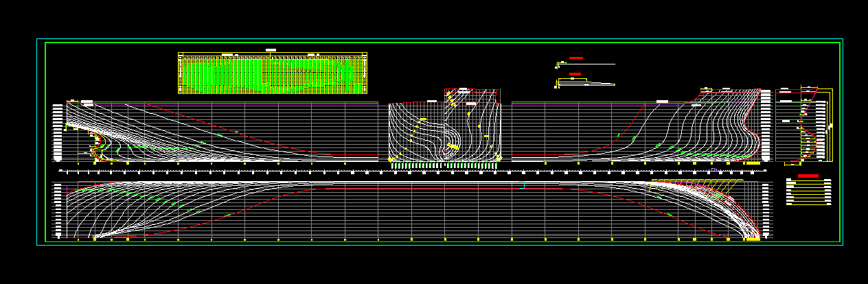Click the body plan section drawing in center
Screen dimensions: 868x284
tap(445, 128)
